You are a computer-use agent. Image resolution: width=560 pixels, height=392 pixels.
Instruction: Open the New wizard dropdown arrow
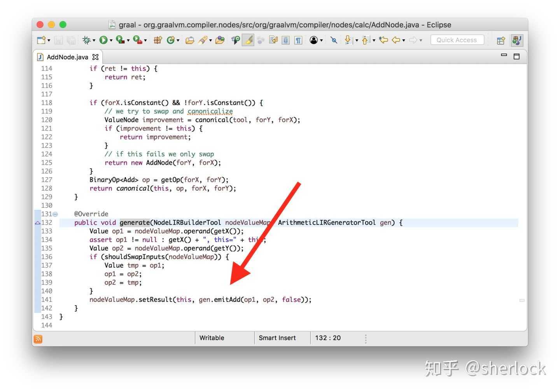pos(49,40)
